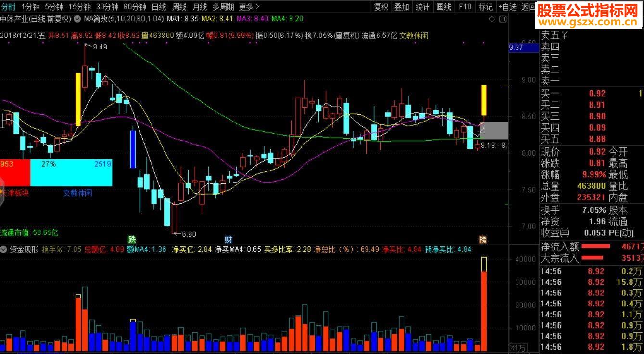Click the 净流入额 red bar
644x354 pixels.
point(595,246)
